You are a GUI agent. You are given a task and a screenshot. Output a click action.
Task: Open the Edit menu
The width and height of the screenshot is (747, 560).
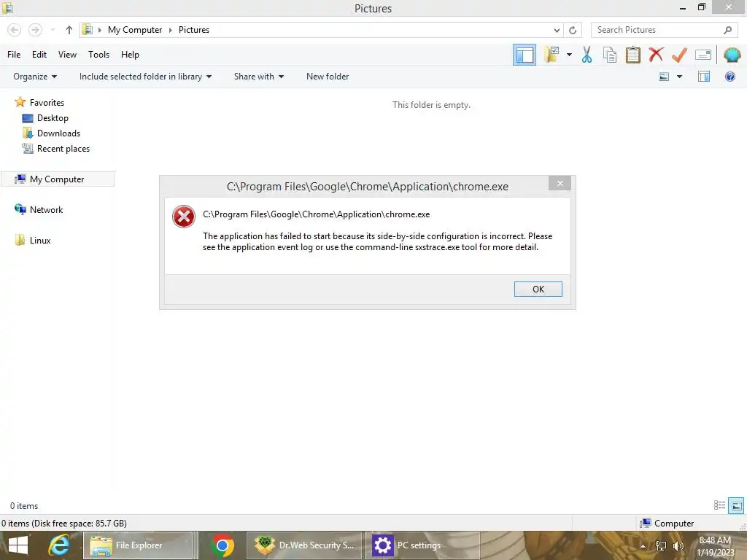tap(39, 54)
